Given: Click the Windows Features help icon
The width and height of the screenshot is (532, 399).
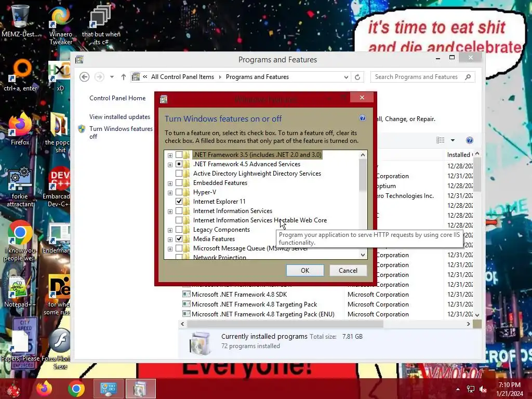Looking at the screenshot, I should tap(362, 118).
